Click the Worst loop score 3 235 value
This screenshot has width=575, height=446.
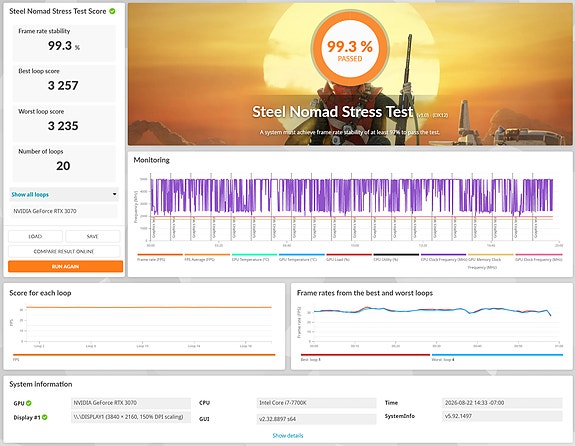click(63, 126)
